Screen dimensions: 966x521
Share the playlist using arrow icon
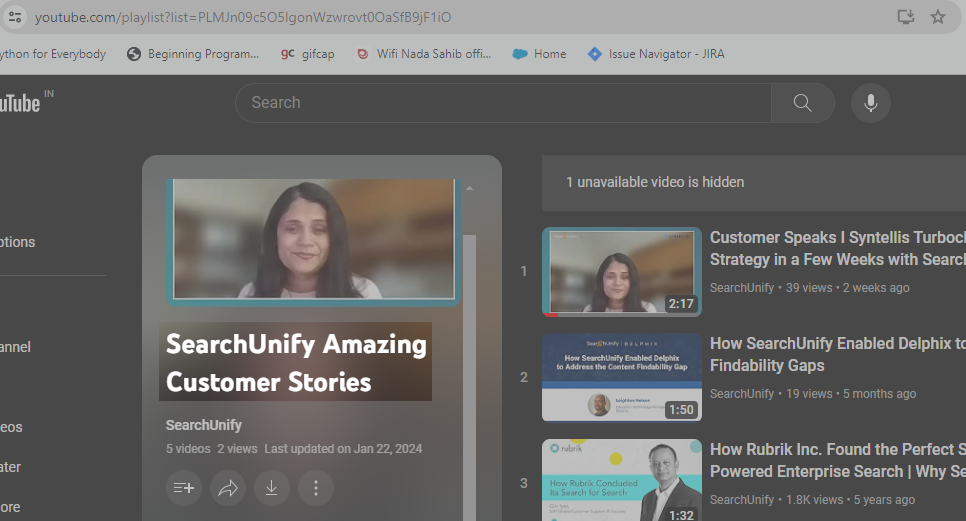tap(228, 488)
